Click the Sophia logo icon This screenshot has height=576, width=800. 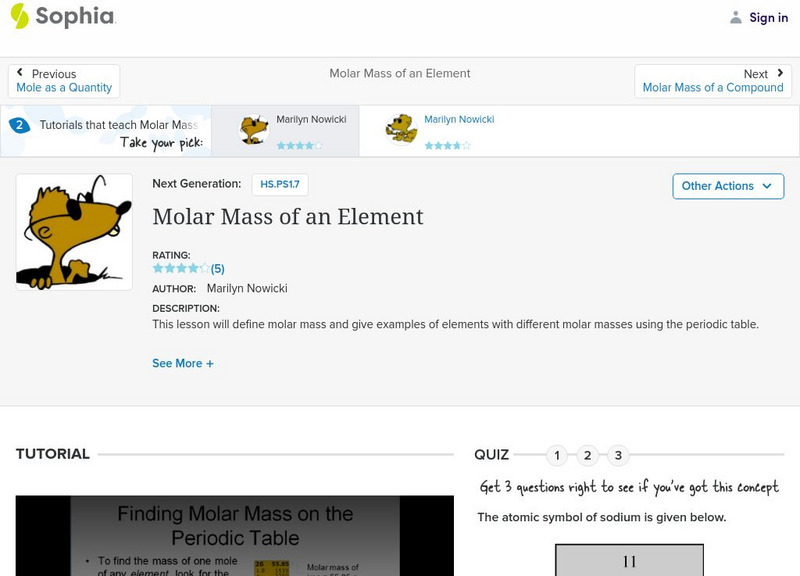tap(19, 16)
